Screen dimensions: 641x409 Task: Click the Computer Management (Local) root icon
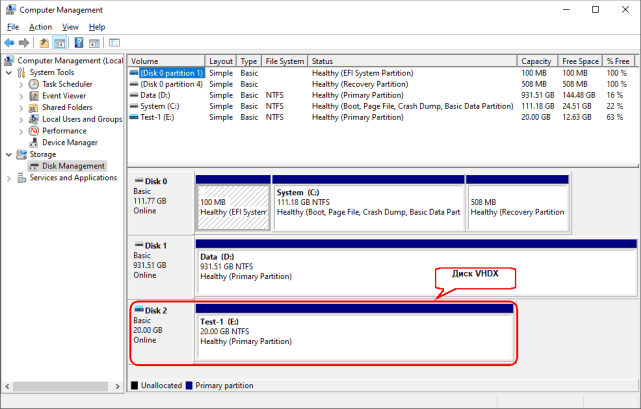[9, 61]
